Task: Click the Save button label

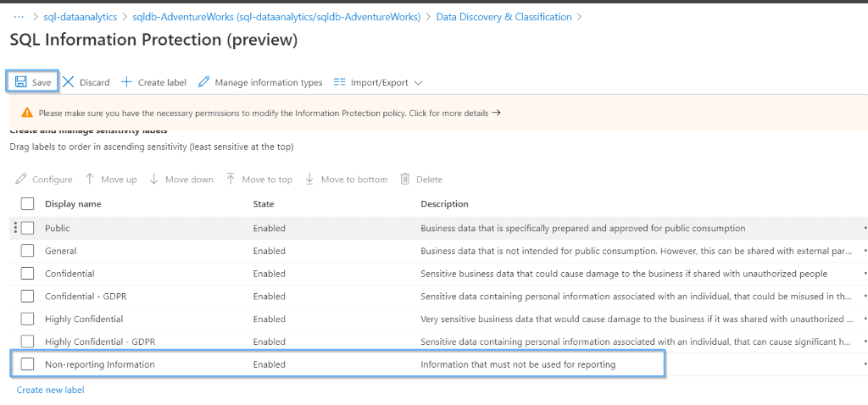Action: tap(42, 82)
